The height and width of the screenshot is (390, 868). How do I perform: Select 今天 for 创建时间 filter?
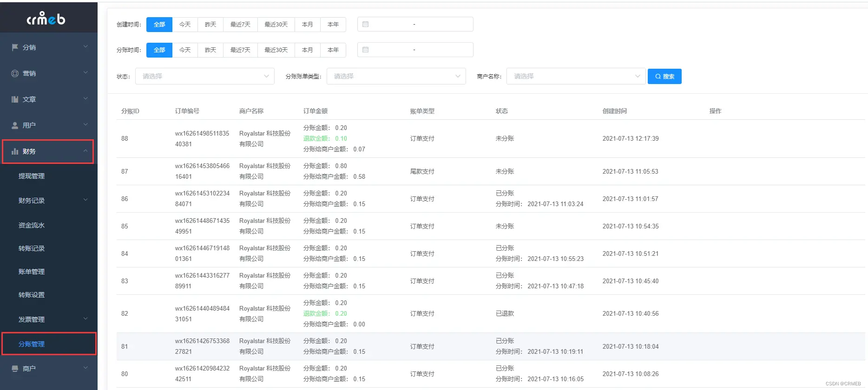[185, 24]
